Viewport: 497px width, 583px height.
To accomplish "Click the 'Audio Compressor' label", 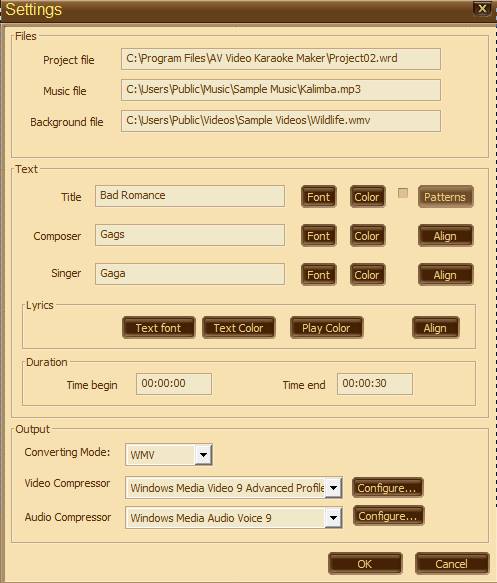I will (x=68, y=517).
